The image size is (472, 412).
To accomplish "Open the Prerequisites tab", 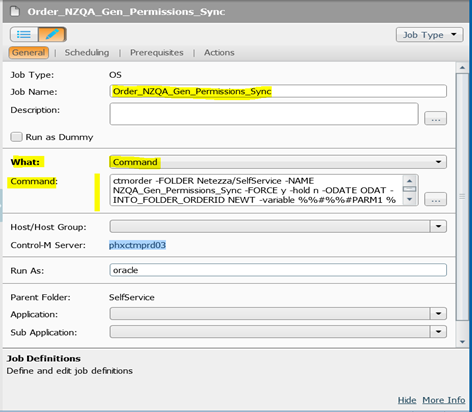I will (157, 53).
